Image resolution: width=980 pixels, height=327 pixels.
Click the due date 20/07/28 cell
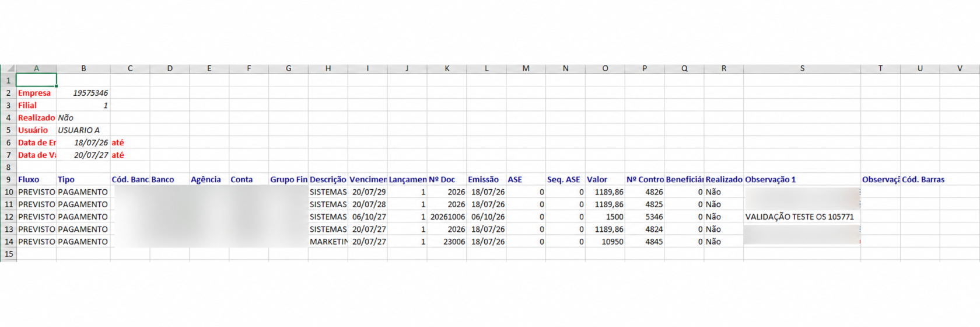(368, 204)
